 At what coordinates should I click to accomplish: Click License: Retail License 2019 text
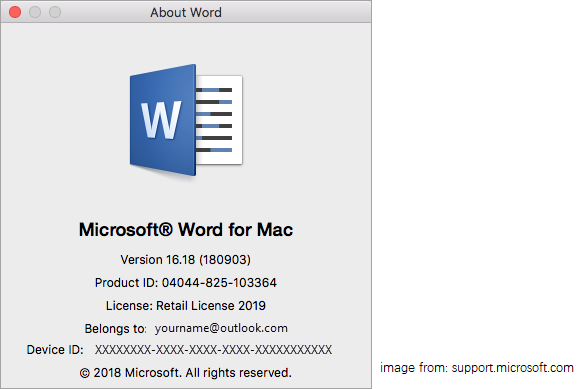(186, 306)
